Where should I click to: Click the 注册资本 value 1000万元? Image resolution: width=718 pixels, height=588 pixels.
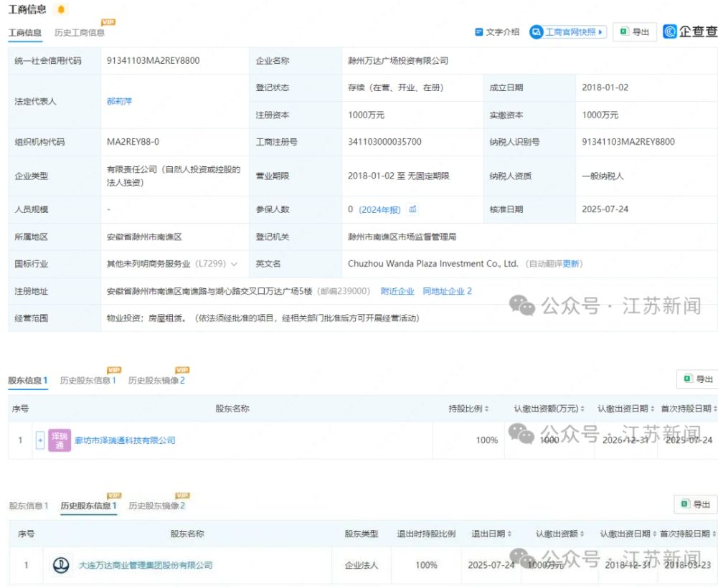[x=366, y=115]
